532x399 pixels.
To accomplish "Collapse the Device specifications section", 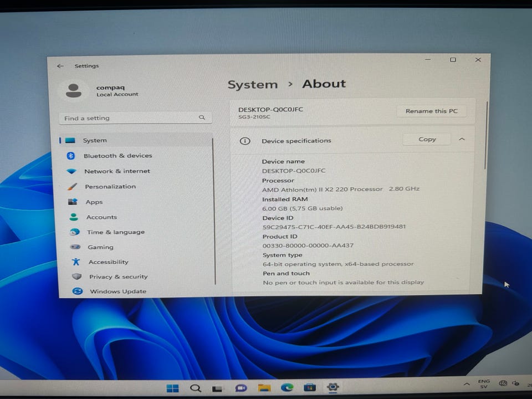I will pyautogui.click(x=462, y=140).
